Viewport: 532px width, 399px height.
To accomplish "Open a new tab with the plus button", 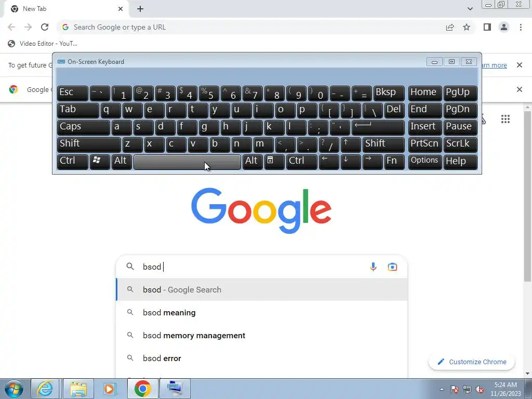I will point(140,9).
